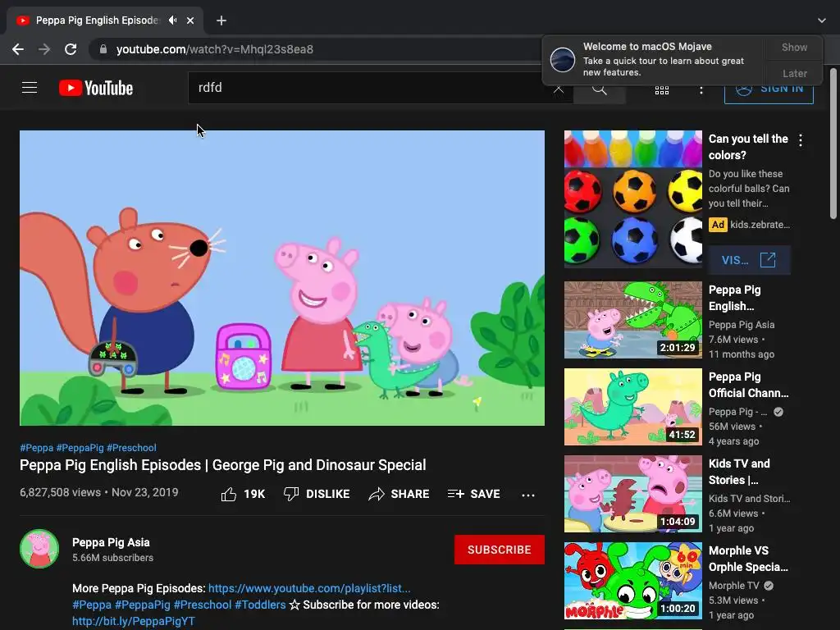The height and width of the screenshot is (630, 840).
Task: Open options menu for the colors ad
Action: pyautogui.click(x=801, y=140)
